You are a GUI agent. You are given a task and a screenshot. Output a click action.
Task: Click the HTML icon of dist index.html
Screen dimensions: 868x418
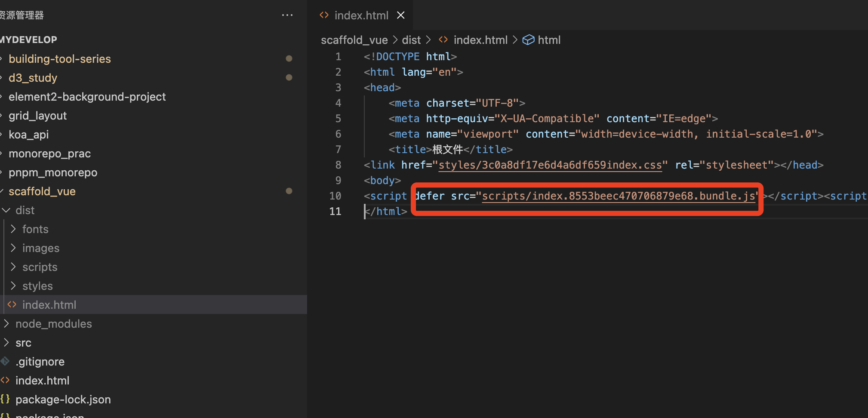point(12,304)
